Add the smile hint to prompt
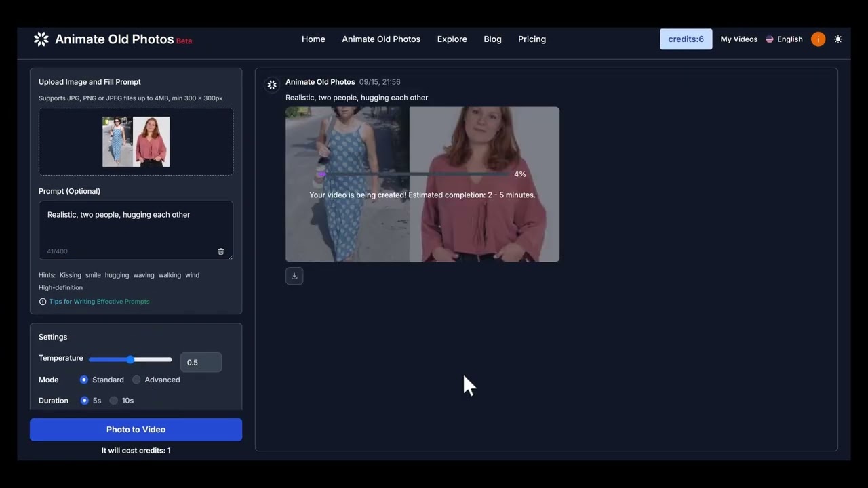Viewport: 868px width, 488px height. (93, 275)
